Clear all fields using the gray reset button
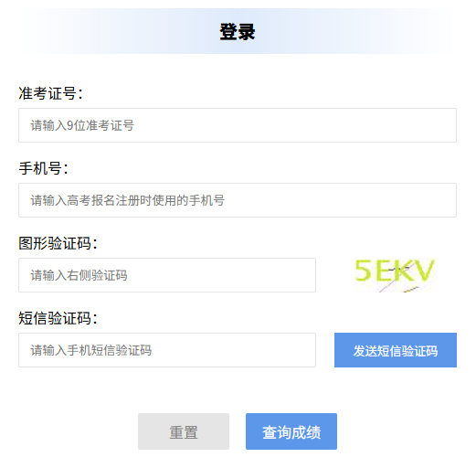The width and height of the screenshot is (476, 468). point(184,431)
